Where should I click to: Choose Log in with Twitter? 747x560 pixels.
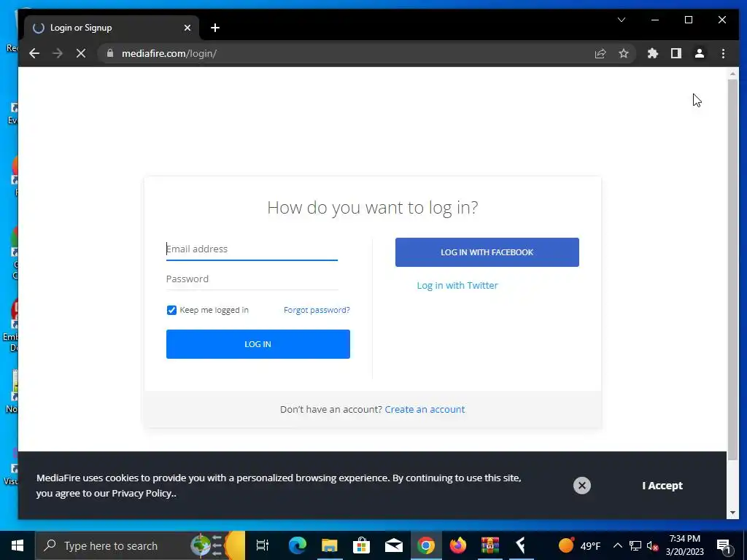click(457, 285)
